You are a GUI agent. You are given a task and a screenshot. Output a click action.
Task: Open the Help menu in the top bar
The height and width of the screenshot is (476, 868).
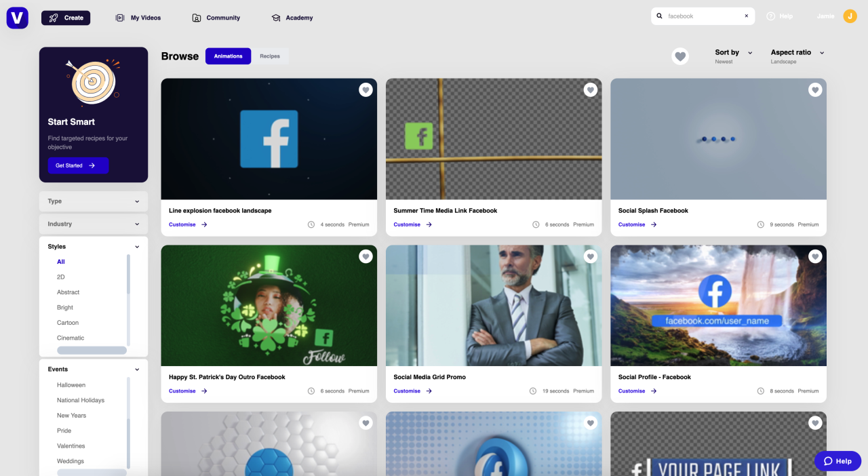pyautogui.click(x=780, y=16)
